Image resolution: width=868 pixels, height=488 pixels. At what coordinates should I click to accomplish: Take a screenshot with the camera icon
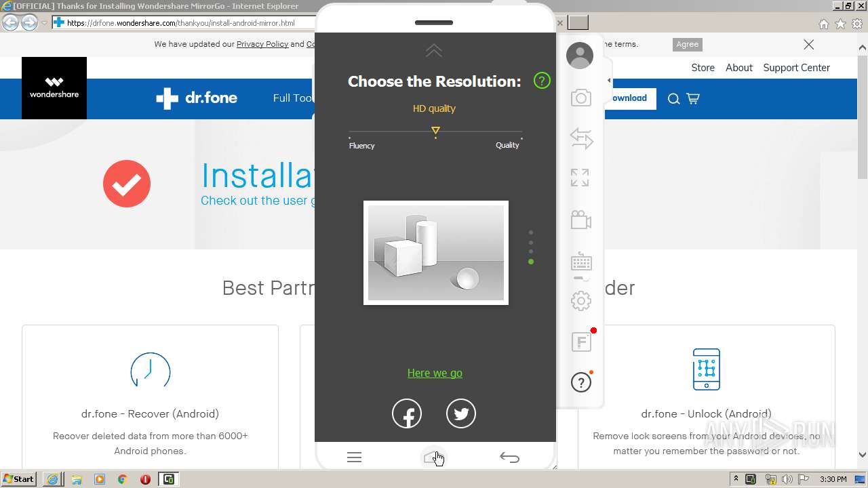click(581, 98)
